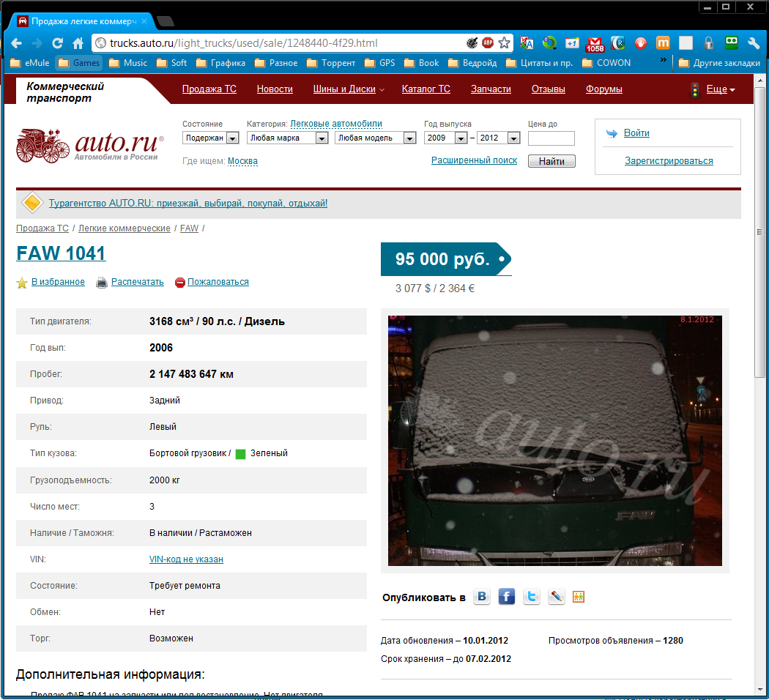Share listing on Facebook

pyautogui.click(x=507, y=597)
